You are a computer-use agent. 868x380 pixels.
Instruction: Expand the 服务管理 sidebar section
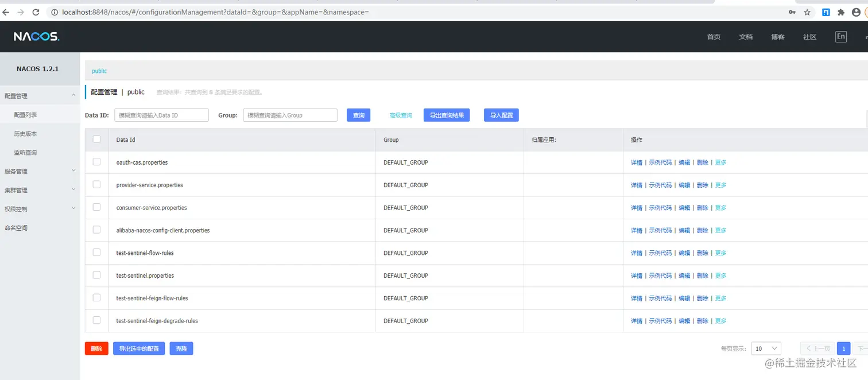(40, 171)
